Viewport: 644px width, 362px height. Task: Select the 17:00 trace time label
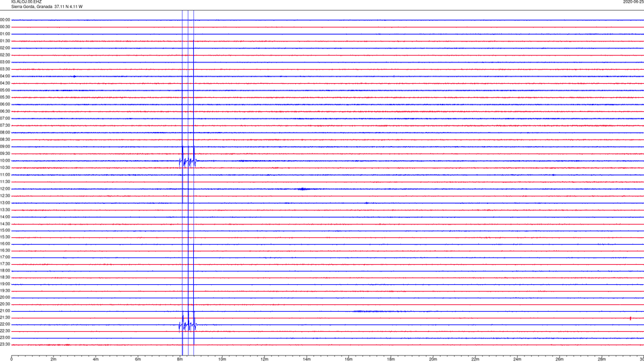[5, 257]
